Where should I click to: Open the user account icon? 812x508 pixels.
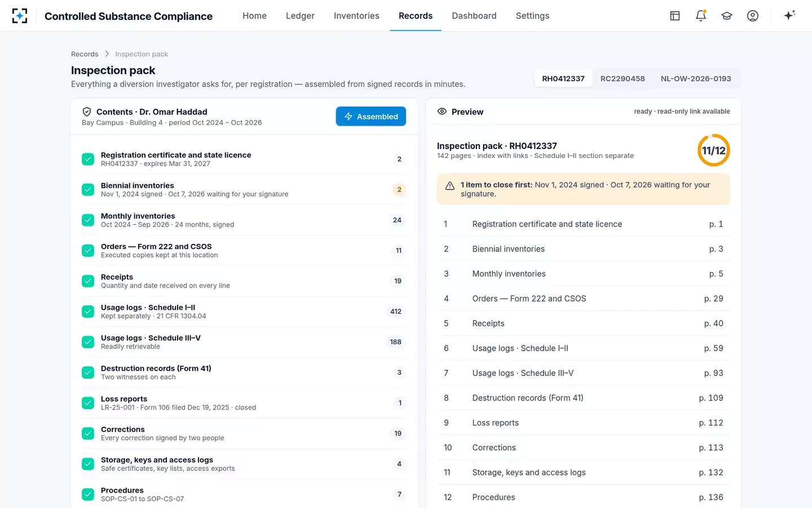point(753,16)
